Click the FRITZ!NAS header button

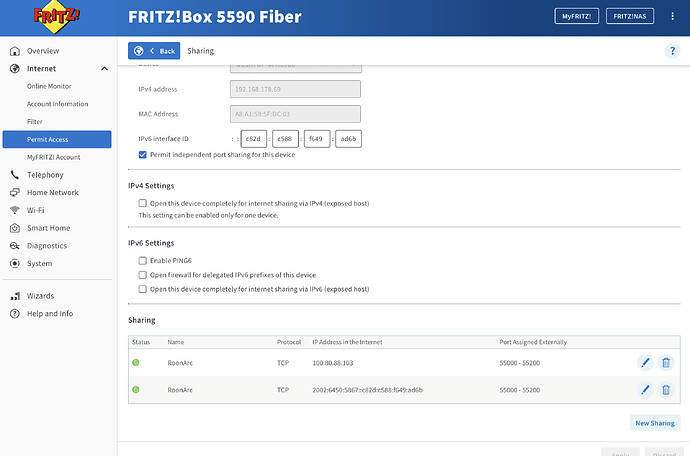[630, 16]
